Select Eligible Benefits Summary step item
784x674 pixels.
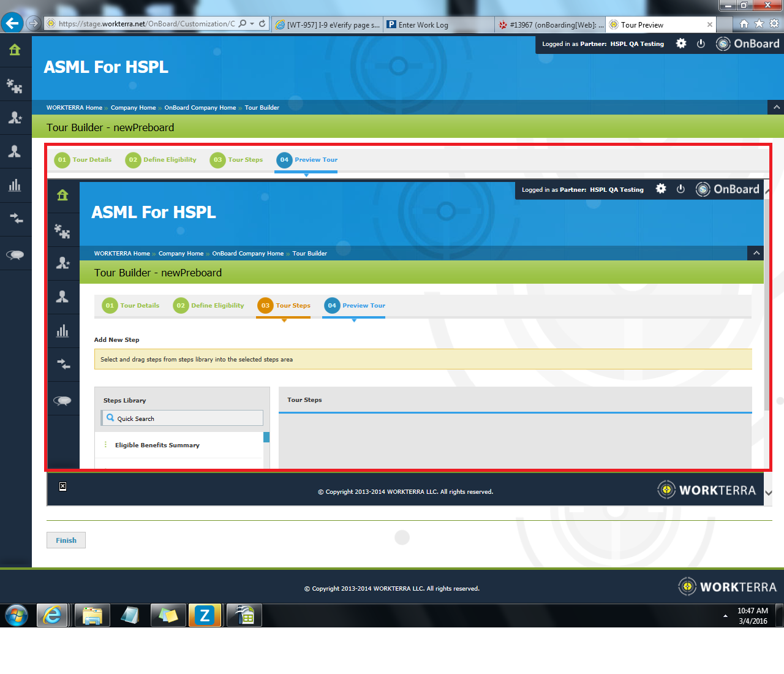157,445
